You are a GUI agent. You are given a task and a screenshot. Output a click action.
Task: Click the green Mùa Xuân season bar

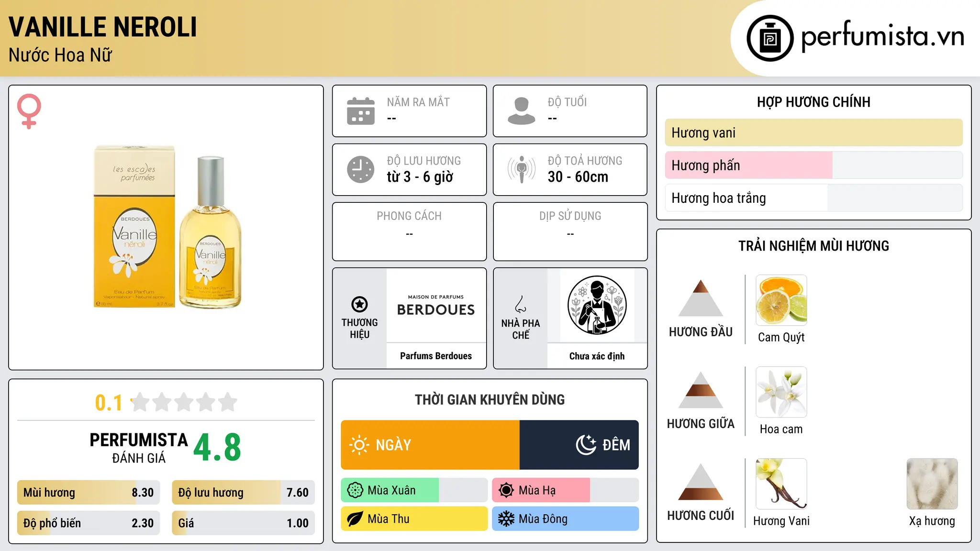414,490
